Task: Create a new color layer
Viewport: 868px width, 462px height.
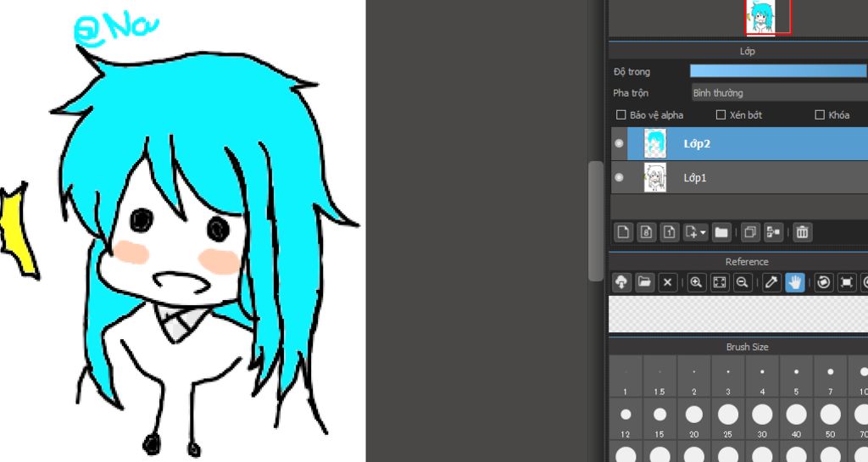Action: (623, 232)
